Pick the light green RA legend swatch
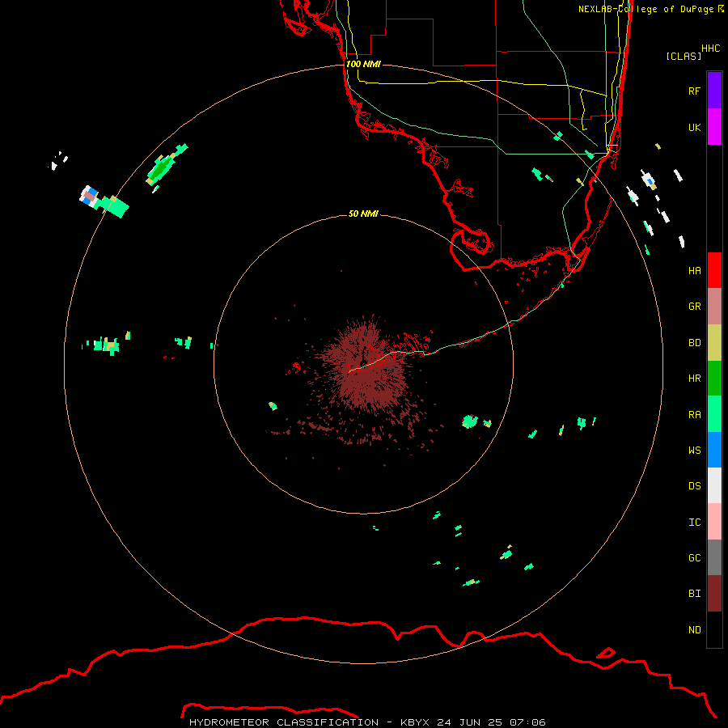The width and height of the screenshot is (728, 728). (x=714, y=414)
